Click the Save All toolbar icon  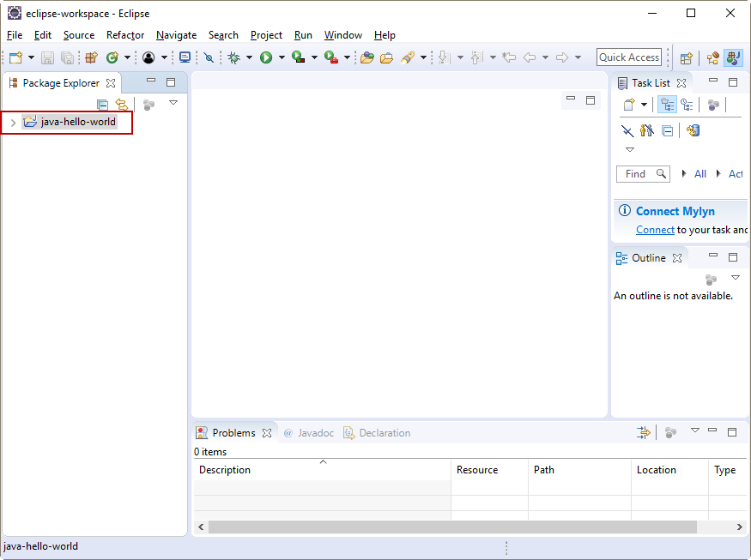pos(68,58)
